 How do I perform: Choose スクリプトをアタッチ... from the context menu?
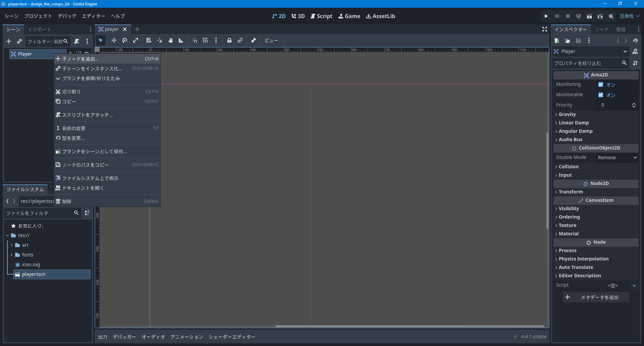pyautogui.click(x=107, y=115)
